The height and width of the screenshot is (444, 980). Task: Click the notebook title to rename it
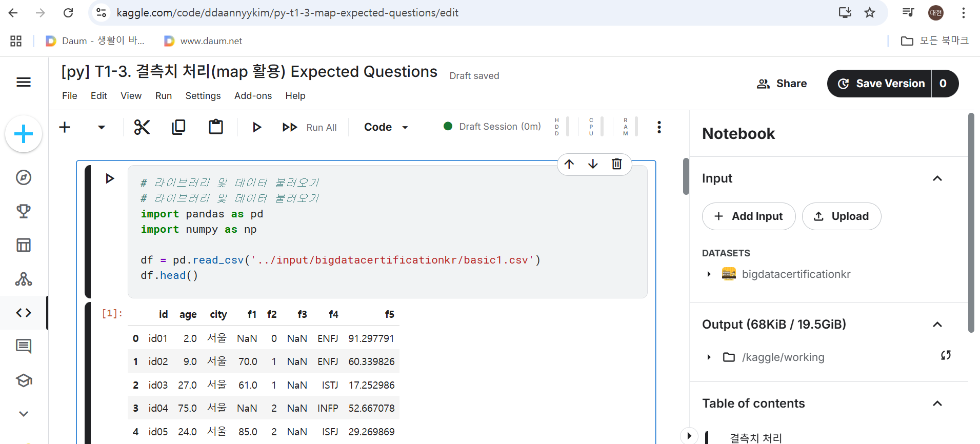249,72
